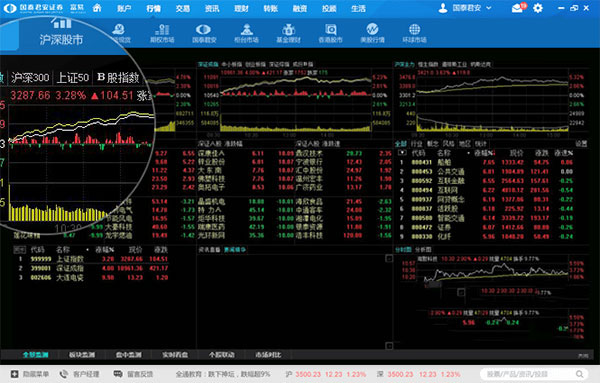Open settings gear in title bar

(x=538, y=8)
